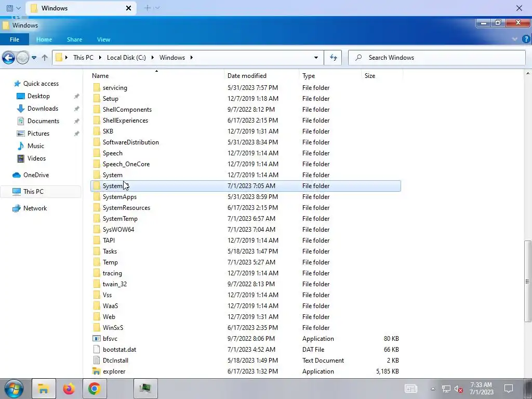Screen dimensions: 532x399
Task: Refresh the Windows folder view
Action: click(x=333, y=58)
